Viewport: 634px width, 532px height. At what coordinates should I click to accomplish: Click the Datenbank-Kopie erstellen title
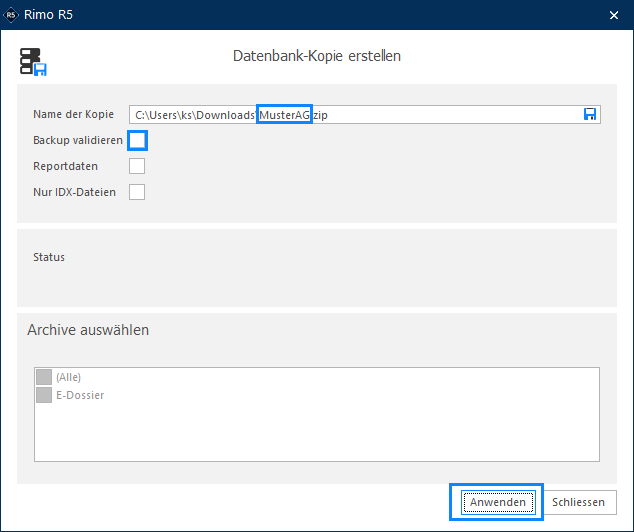[x=317, y=56]
